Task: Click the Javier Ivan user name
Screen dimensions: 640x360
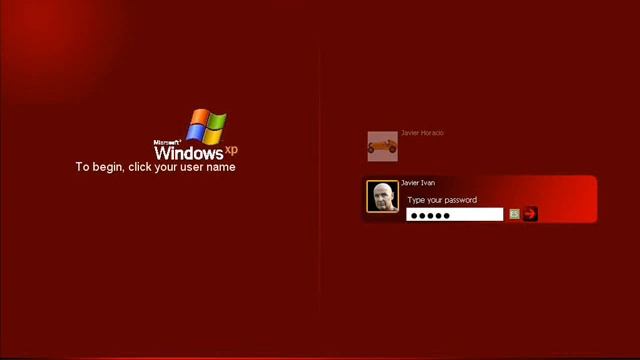Action: coord(418,183)
